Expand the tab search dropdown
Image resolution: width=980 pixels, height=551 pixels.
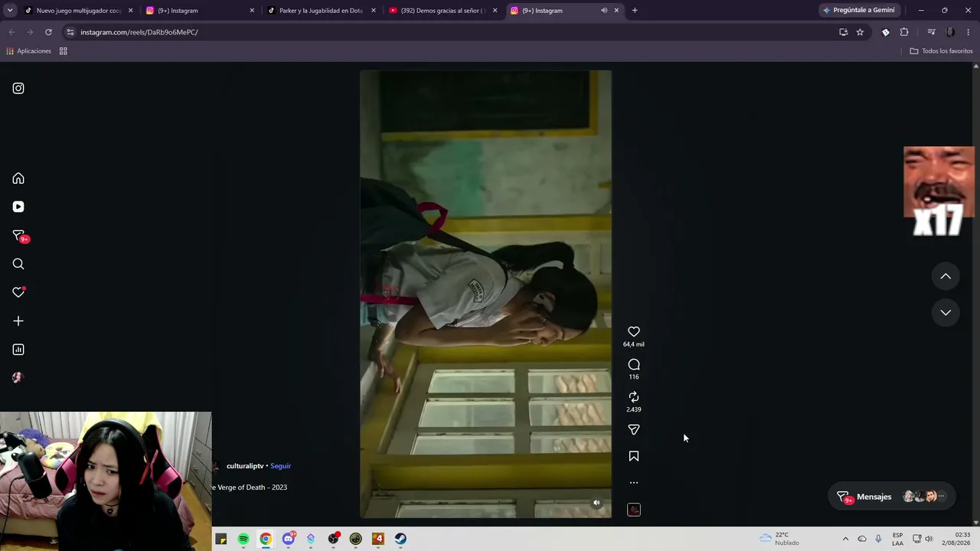[x=10, y=11]
